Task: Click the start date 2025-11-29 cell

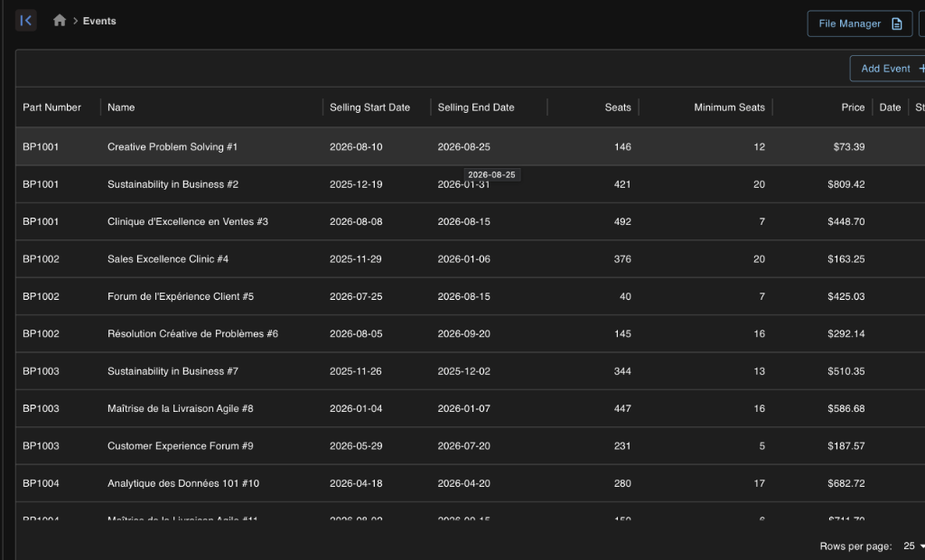Action: pos(356,259)
